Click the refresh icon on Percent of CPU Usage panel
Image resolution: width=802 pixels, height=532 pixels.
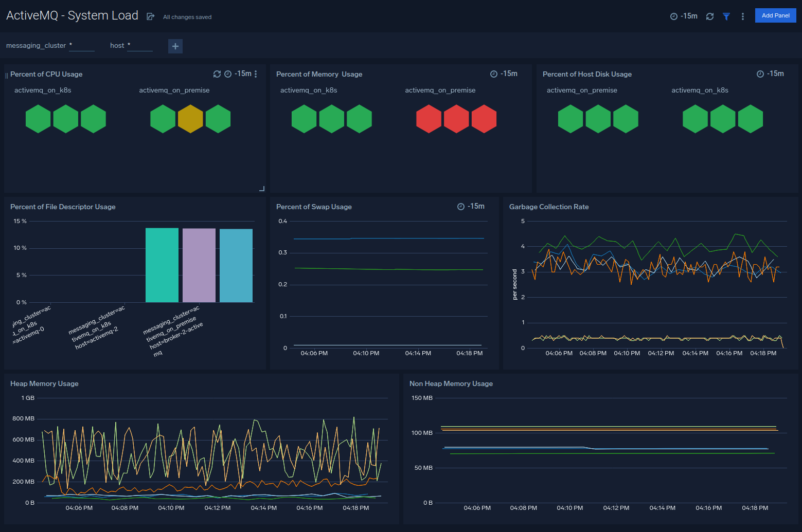pyautogui.click(x=217, y=74)
